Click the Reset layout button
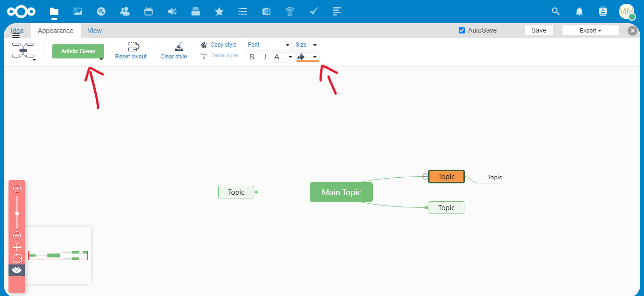Screen dimensions: 644x296 pos(131,50)
